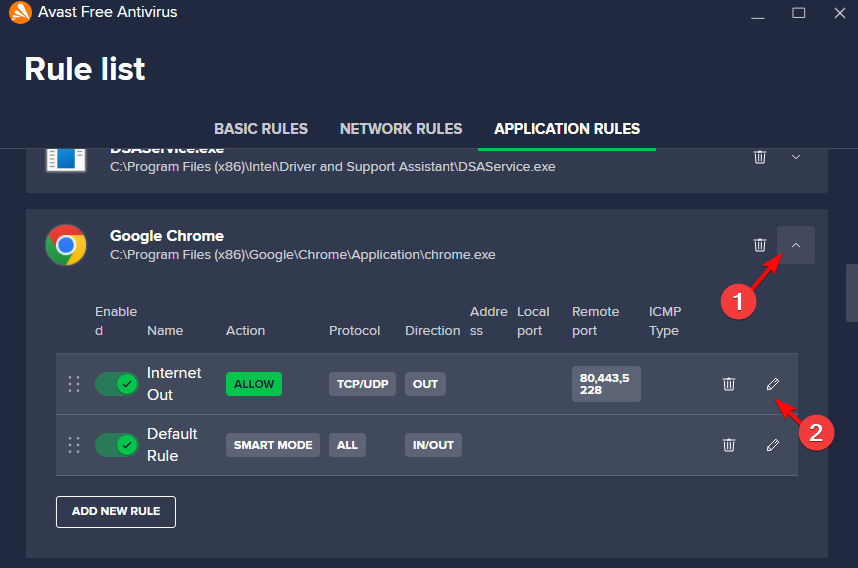Click the Enabled column header
858x568 pixels.
coord(115,321)
